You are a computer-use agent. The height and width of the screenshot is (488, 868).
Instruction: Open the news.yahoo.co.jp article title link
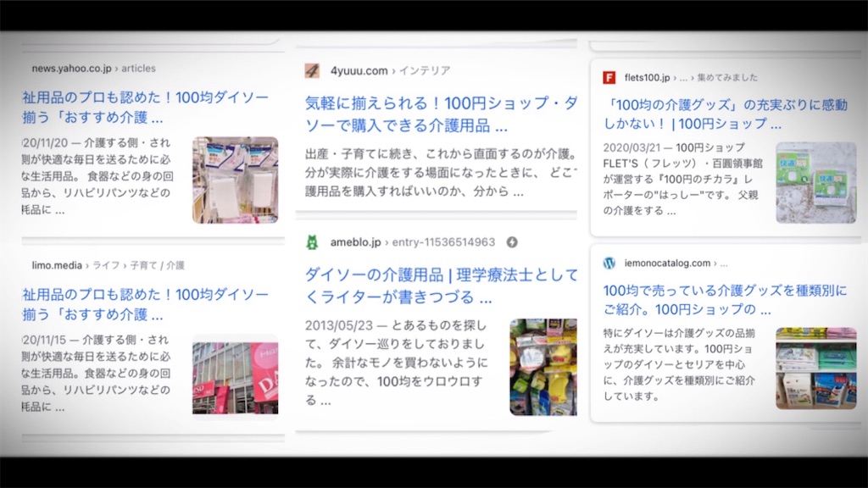pyautogui.click(x=145, y=108)
